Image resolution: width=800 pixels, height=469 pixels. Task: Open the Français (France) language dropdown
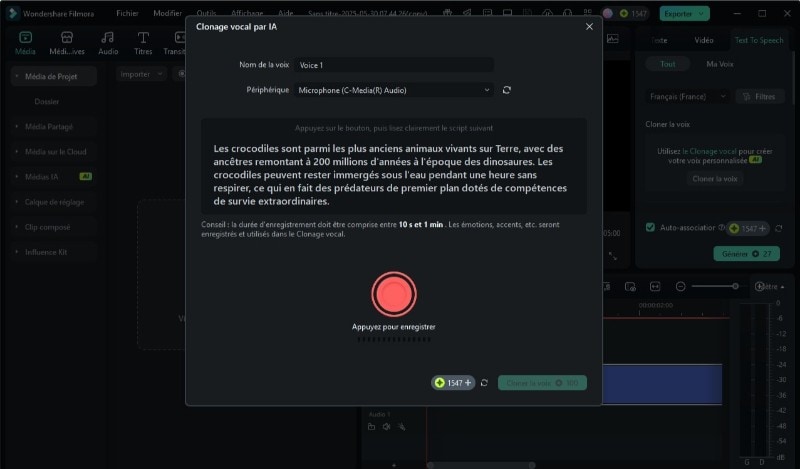tap(687, 96)
